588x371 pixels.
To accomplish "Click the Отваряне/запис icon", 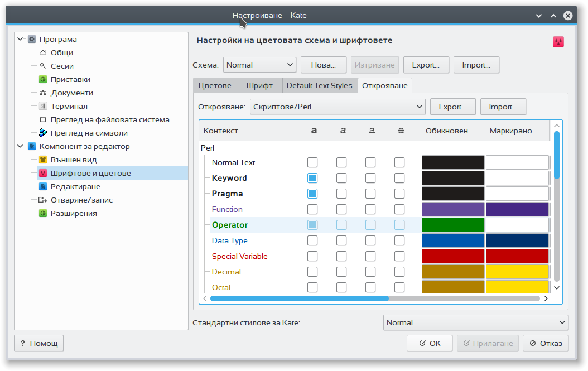I will pyautogui.click(x=43, y=200).
